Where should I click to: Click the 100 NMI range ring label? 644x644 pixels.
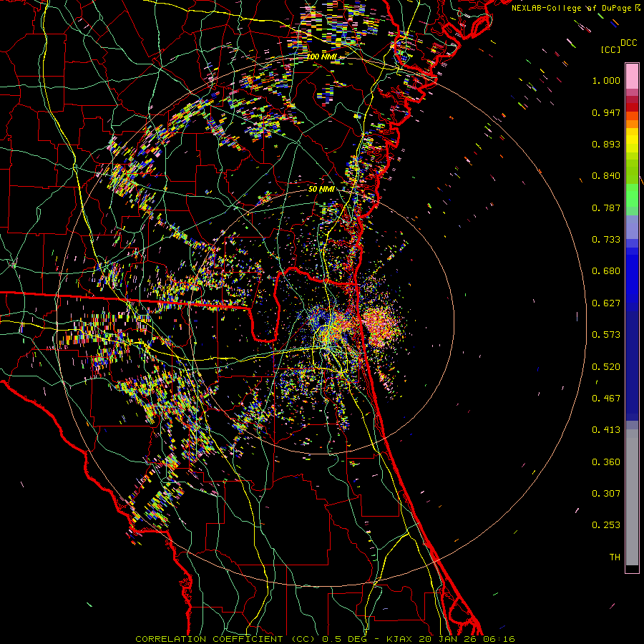pos(321,57)
